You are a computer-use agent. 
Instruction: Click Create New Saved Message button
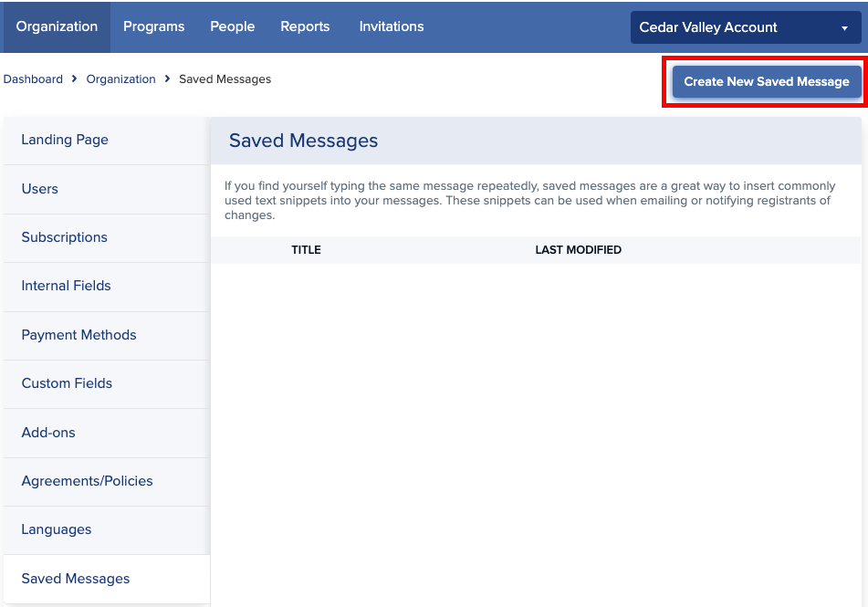[x=767, y=81]
